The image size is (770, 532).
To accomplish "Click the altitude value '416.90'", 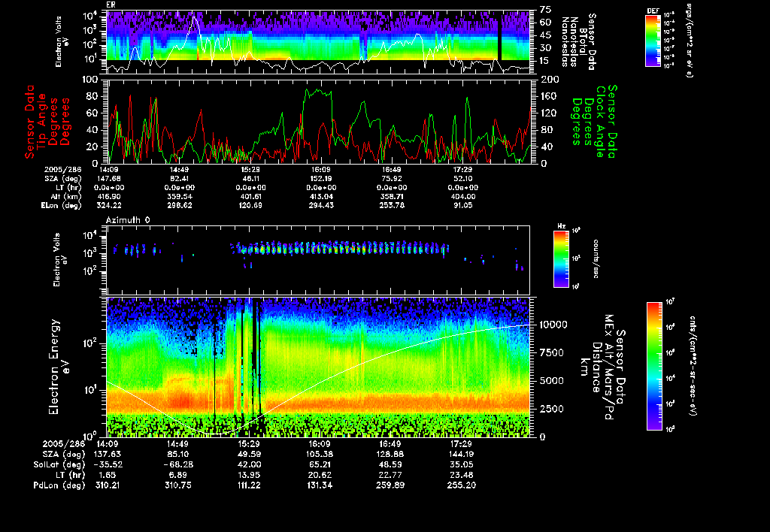I will [x=110, y=196].
